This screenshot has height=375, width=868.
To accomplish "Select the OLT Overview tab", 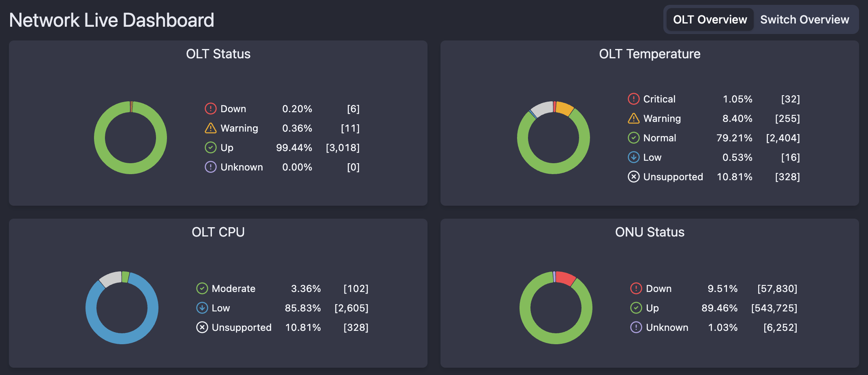I will coord(710,19).
